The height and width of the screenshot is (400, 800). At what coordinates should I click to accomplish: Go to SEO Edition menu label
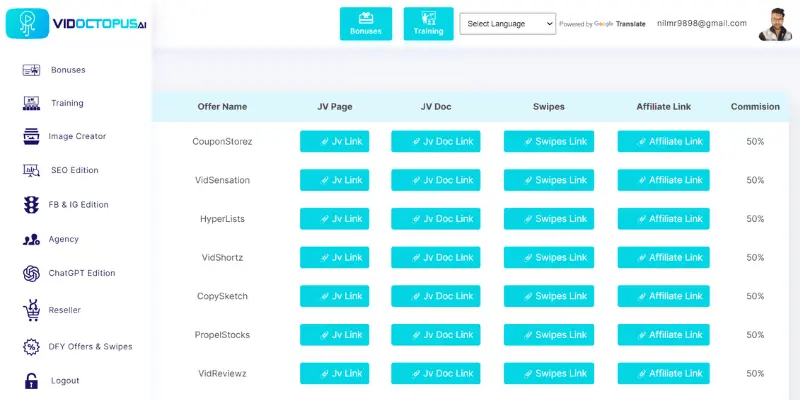click(x=74, y=170)
